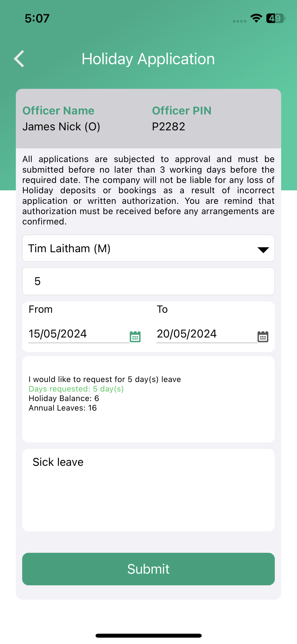Viewport: 297px width, 644px height.
Task: Click the green Days requested text
Action: [x=76, y=389]
